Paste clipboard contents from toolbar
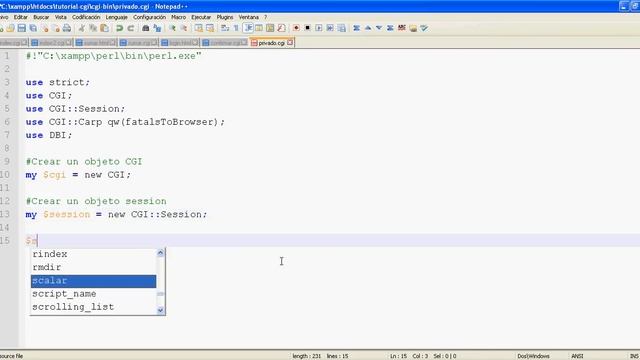 [x=104, y=28]
